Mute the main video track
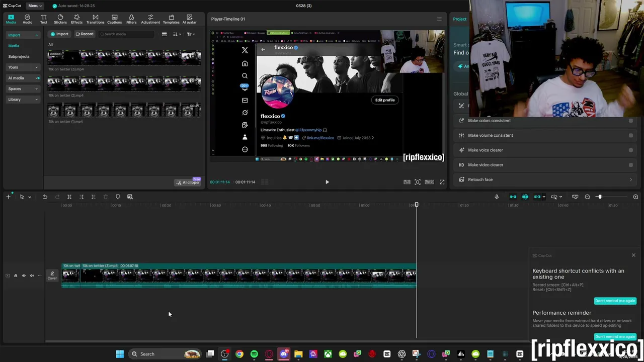Viewport: 644px width, 362px height. click(32, 276)
